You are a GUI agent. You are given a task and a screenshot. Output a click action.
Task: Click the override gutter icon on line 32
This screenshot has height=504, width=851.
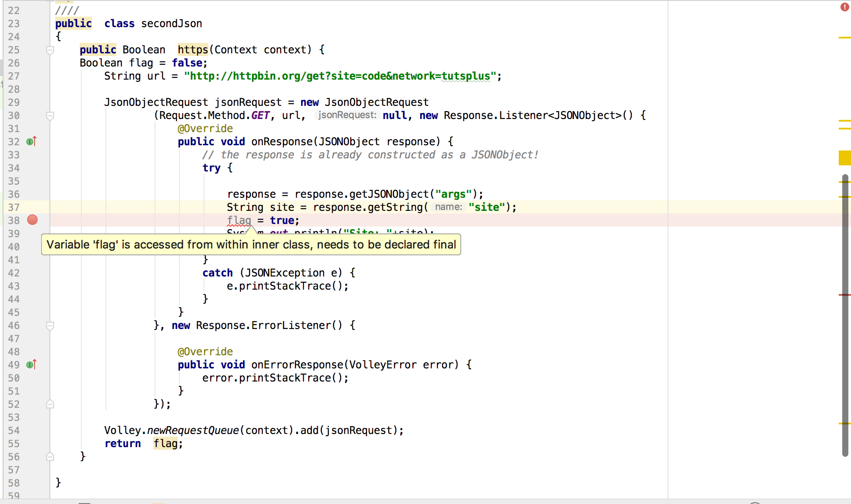tap(31, 141)
